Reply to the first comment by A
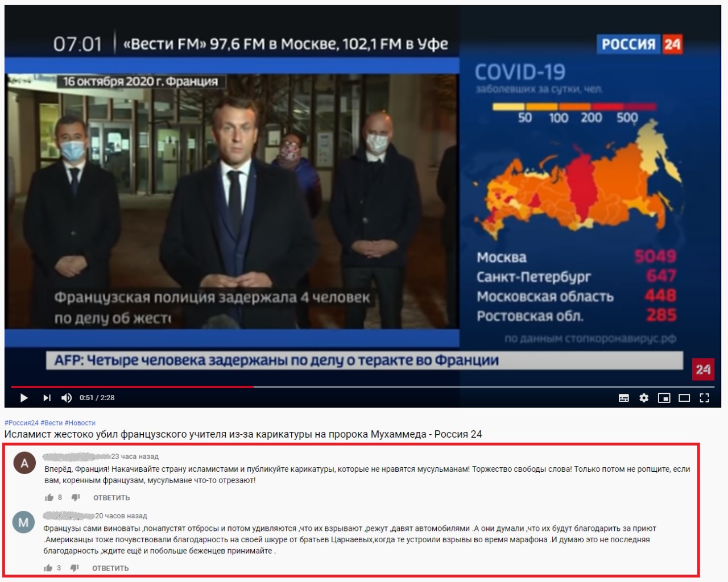Screen dimensions: 728x582 click(111, 498)
